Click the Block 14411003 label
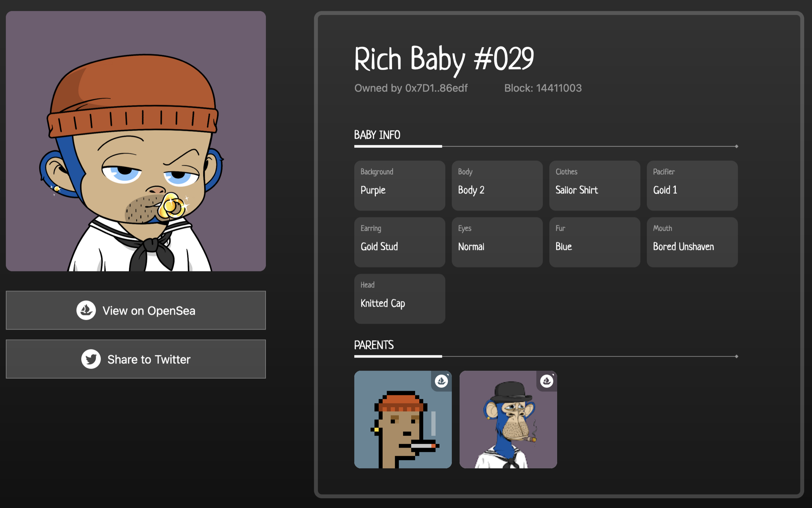812x508 pixels. 543,88
